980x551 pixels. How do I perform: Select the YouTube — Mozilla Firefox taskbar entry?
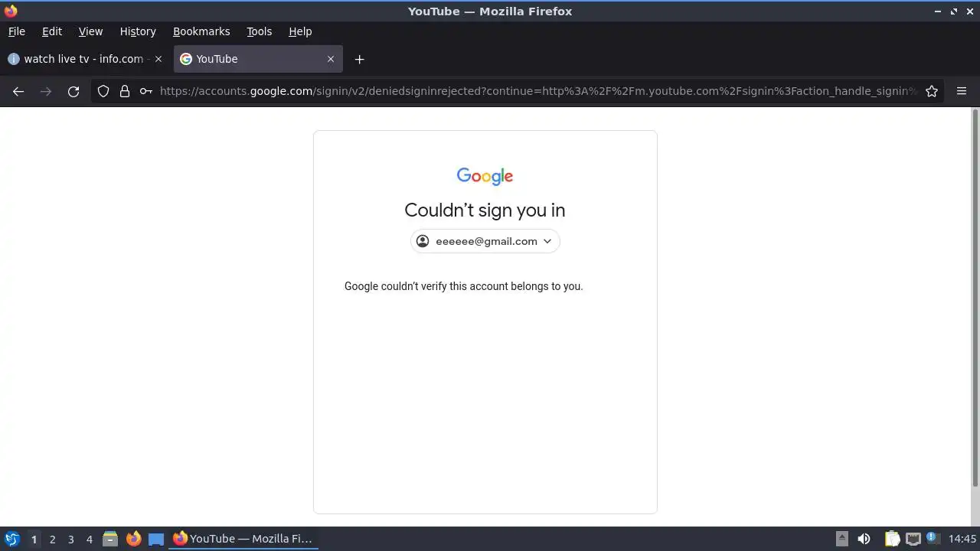click(x=243, y=539)
